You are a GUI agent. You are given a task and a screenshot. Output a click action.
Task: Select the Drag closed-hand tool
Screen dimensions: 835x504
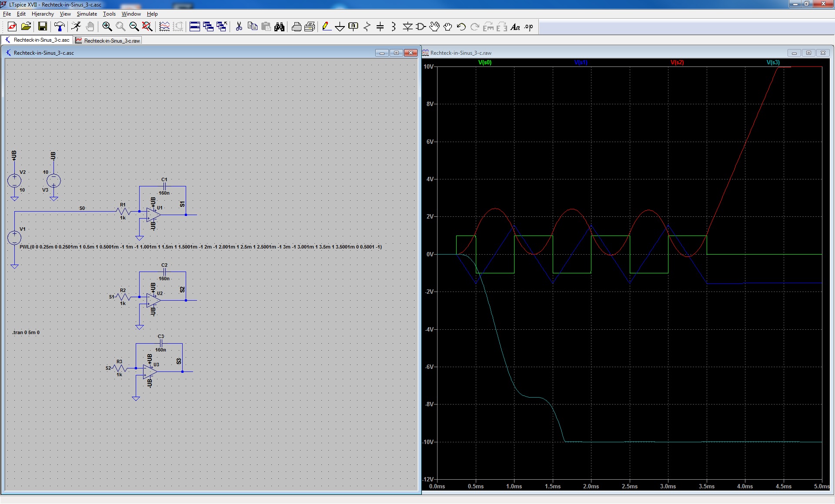coord(448,27)
